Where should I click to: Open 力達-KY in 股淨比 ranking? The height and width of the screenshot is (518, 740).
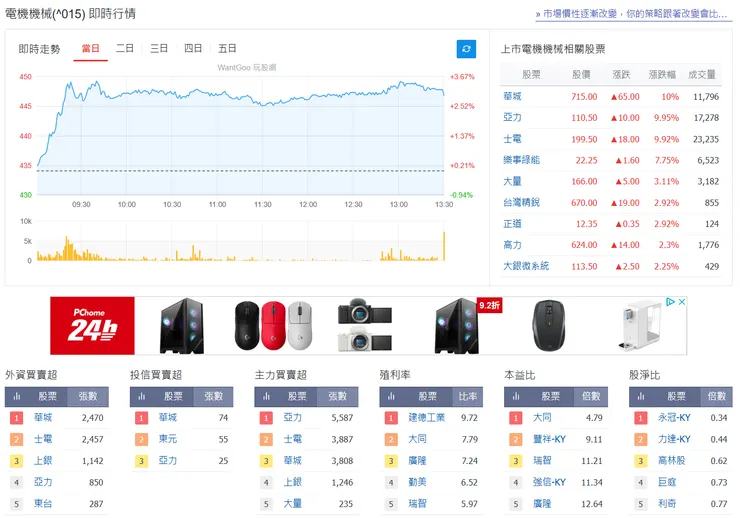pos(674,439)
